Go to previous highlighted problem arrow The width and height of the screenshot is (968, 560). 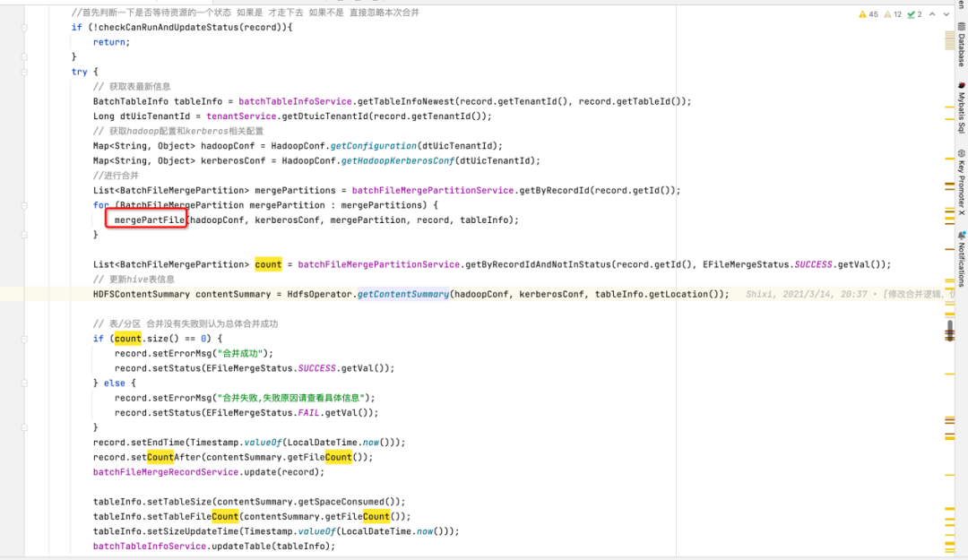point(932,14)
